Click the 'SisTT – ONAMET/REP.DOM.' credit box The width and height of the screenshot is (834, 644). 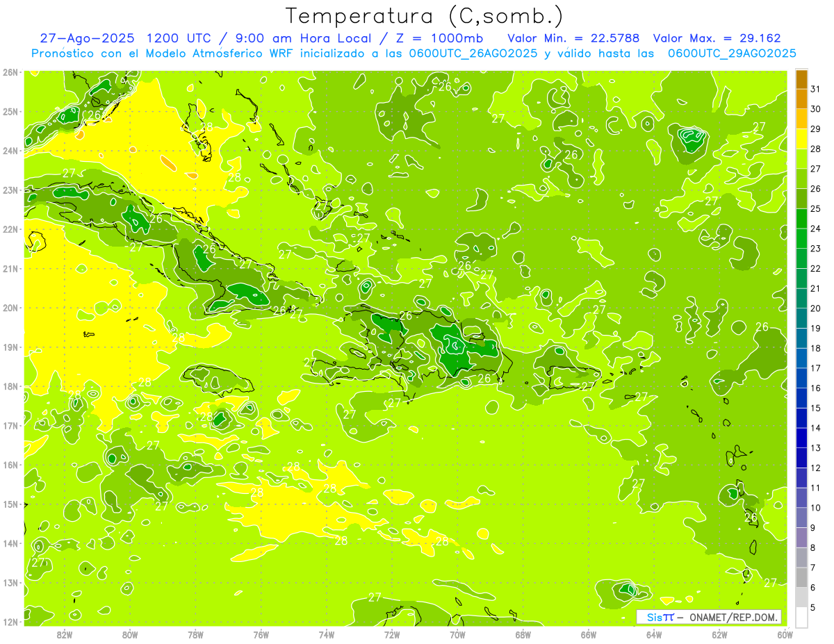(709, 617)
